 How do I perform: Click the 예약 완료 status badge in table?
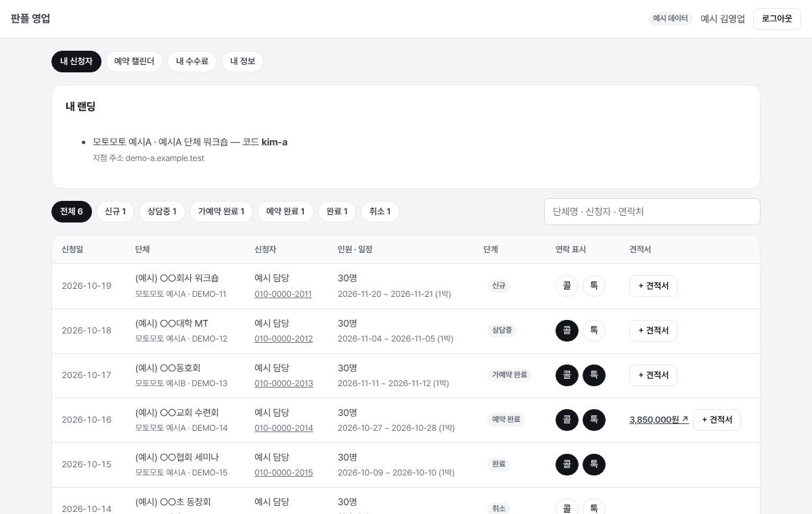(x=506, y=420)
